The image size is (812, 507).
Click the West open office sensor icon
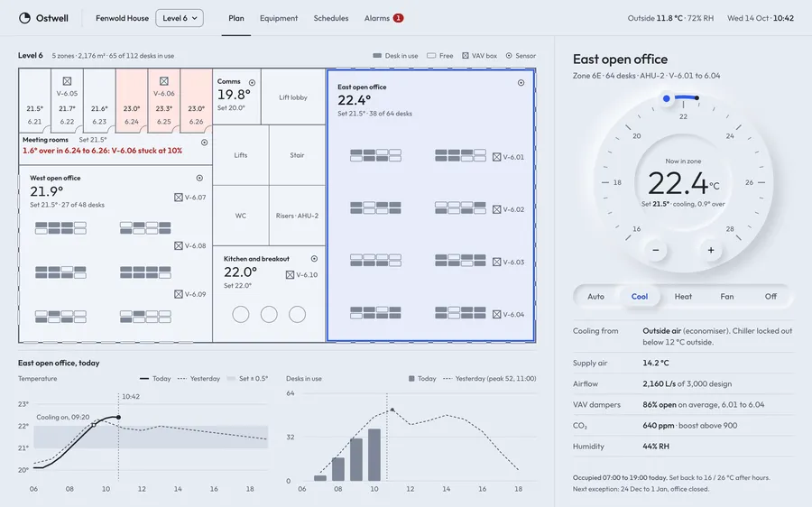199,178
